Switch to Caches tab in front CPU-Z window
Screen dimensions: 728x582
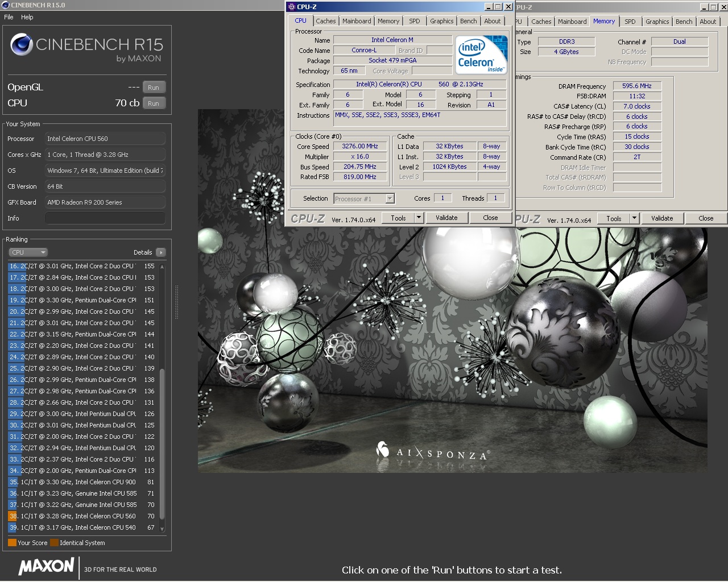coord(326,21)
